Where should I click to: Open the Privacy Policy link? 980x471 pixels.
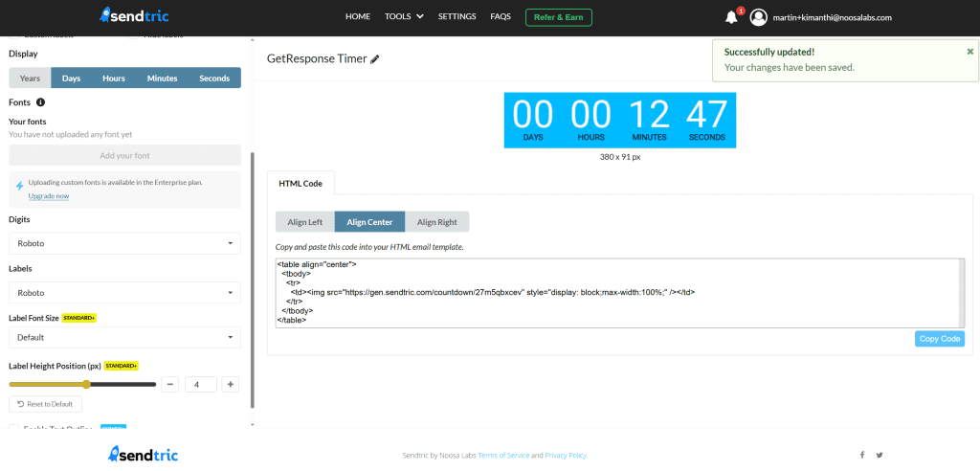[x=566, y=456]
